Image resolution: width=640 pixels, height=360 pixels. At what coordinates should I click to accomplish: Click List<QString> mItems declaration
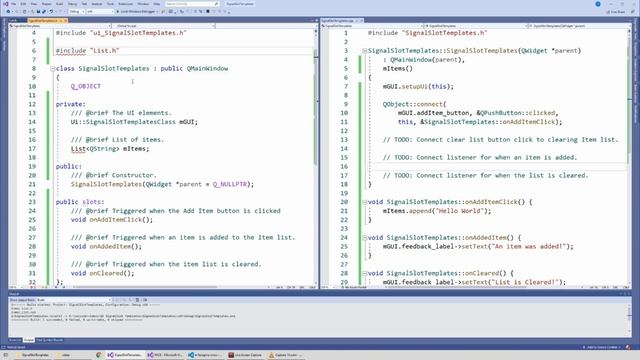tap(110, 149)
